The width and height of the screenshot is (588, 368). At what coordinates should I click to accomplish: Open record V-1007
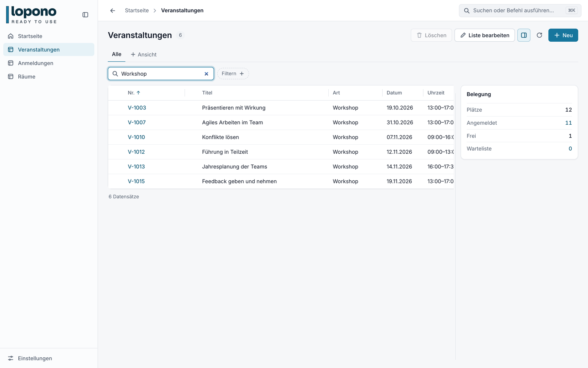pyautogui.click(x=137, y=123)
